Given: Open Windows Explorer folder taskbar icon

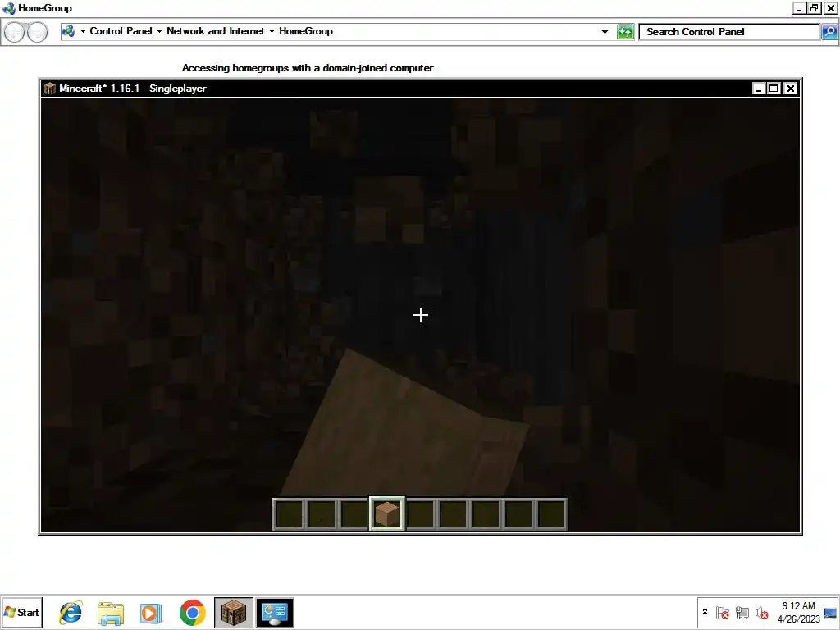Looking at the screenshot, I should click(111, 613).
